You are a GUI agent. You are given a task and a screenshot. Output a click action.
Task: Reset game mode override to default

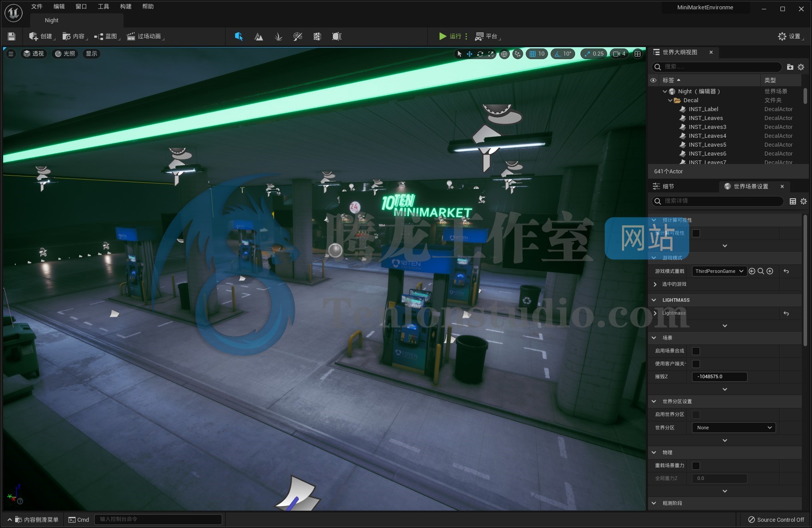(x=786, y=271)
